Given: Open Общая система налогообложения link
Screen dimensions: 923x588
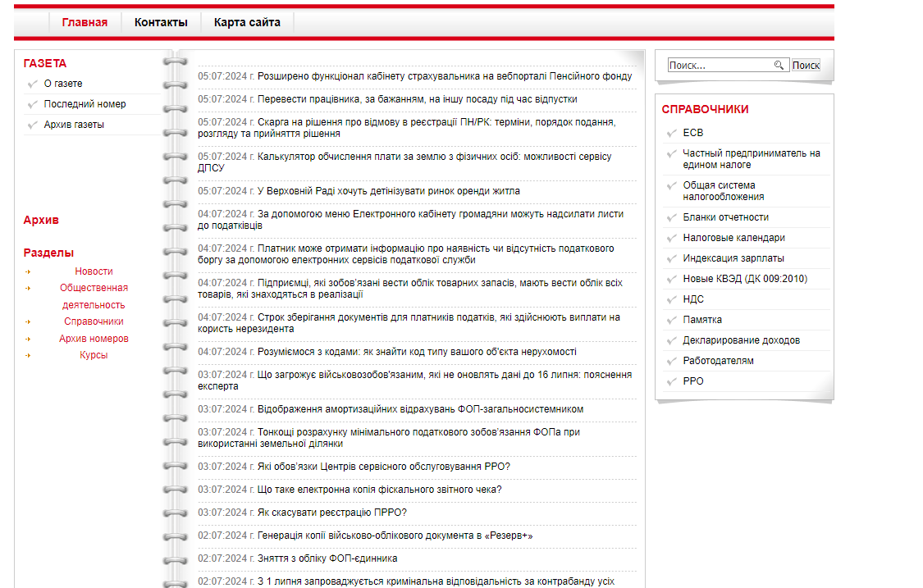Looking at the screenshot, I should [724, 191].
